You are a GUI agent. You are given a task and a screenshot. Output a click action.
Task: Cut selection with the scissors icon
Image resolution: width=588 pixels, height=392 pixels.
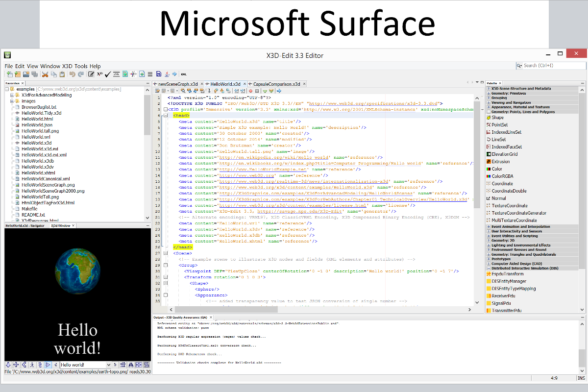[45, 74]
